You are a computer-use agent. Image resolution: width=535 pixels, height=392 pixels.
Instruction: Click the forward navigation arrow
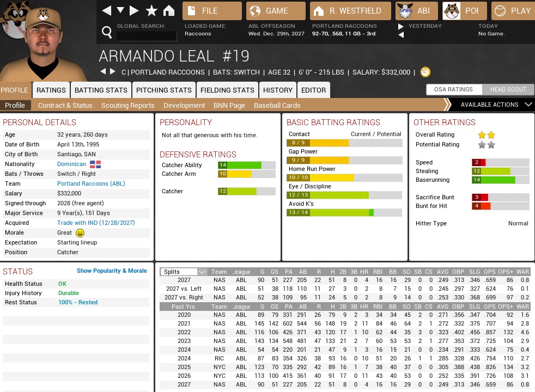tap(135, 11)
